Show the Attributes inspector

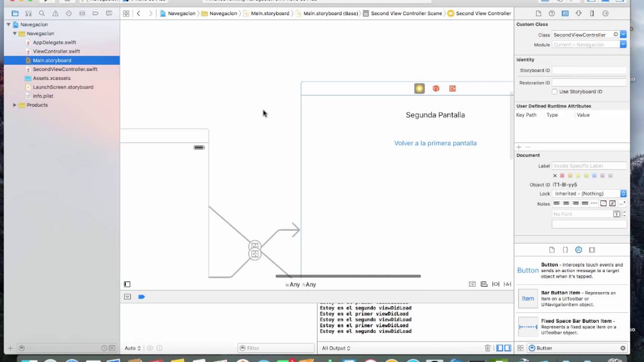click(579, 14)
